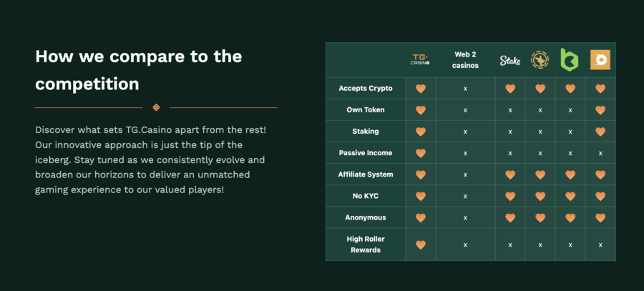The image size is (644, 291).
Task: Click Stake x mark in Own Token row
Action: click(x=510, y=110)
